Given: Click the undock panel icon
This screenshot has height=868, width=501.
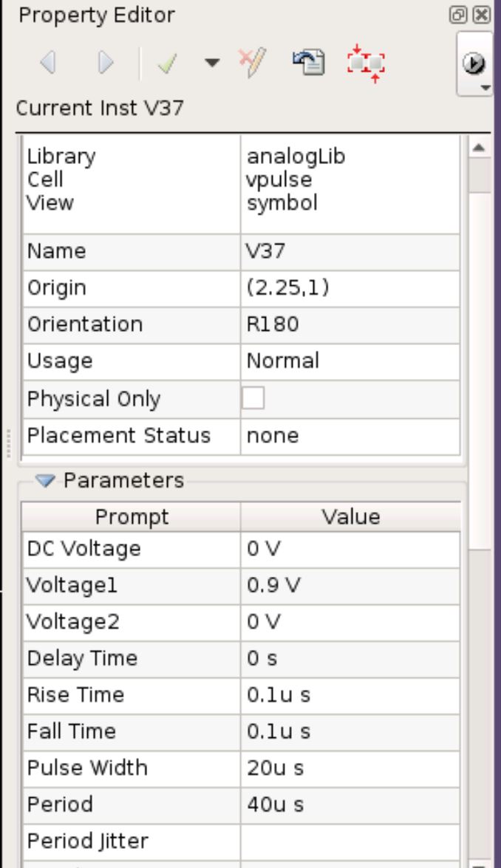Looking at the screenshot, I should tap(458, 13).
